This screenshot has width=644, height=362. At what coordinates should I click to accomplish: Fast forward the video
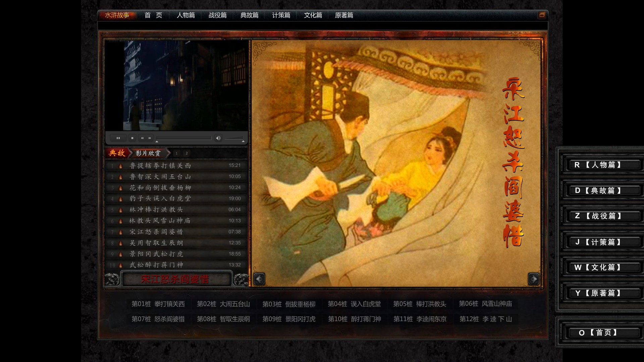(150, 138)
